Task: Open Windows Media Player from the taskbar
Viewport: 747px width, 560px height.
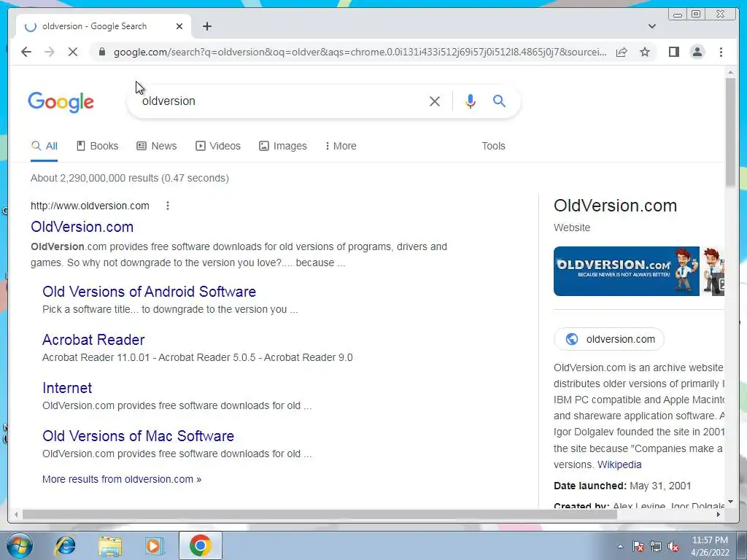Action: [155, 545]
